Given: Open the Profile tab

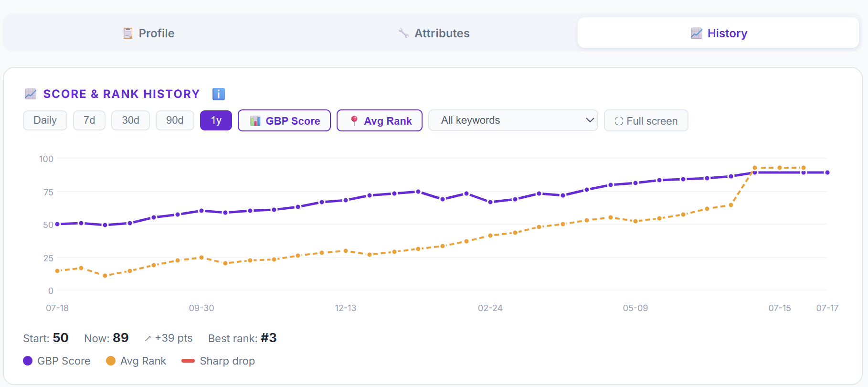Looking at the screenshot, I should pyautogui.click(x=148, y=33).
